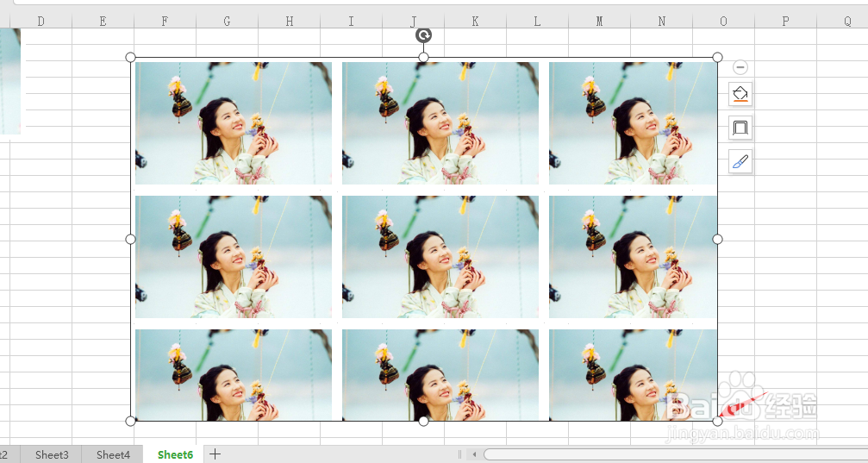Image resolution: width=868 pixels, height=463 pixels.
Task: Add a new sheet with plus button
Action: [x=215, y=454]
